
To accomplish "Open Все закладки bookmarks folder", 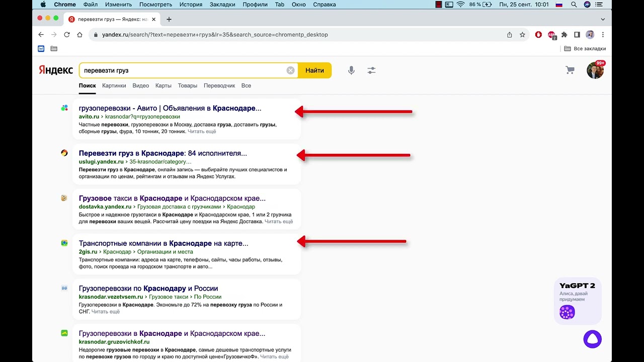I will pyautogui.click(x=585, y=49).
